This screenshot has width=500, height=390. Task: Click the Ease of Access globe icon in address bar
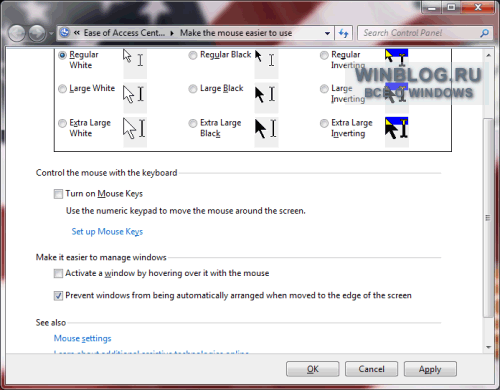(x=64, y=33)
